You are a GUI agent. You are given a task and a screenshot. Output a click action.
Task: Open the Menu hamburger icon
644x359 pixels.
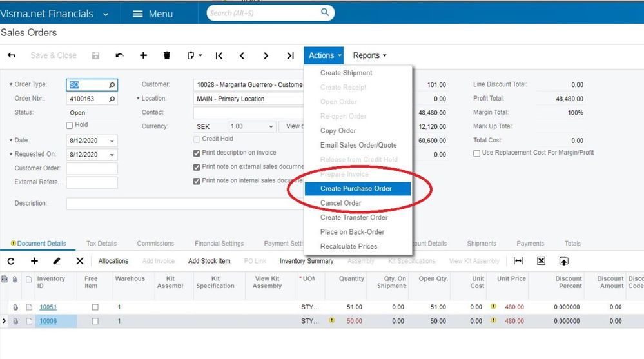[138, 14]
